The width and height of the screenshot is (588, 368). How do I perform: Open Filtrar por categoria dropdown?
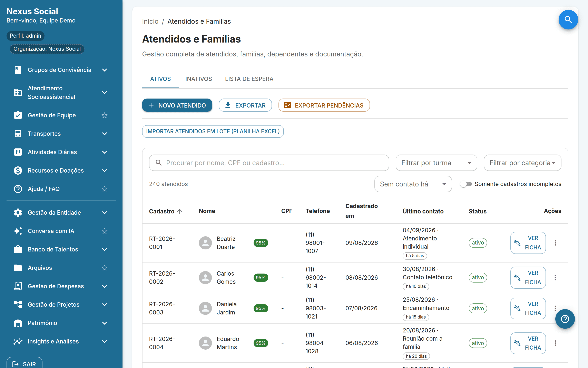pyautogui.click(x=522, y=163)
